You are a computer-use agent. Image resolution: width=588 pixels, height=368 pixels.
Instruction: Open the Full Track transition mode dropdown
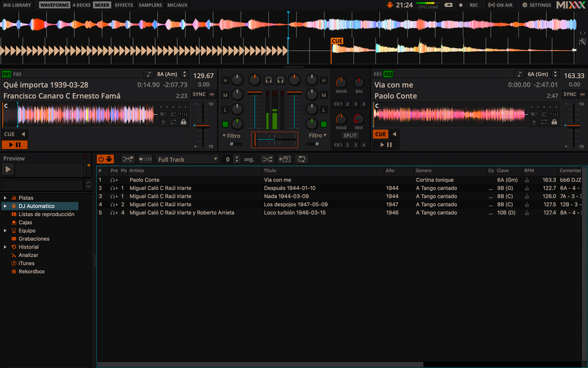pyautogui.click(x=187, y=159)
